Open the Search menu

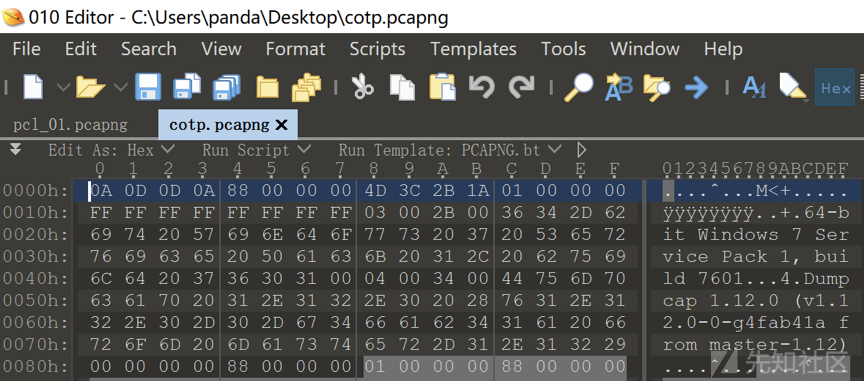pos(149,49)
